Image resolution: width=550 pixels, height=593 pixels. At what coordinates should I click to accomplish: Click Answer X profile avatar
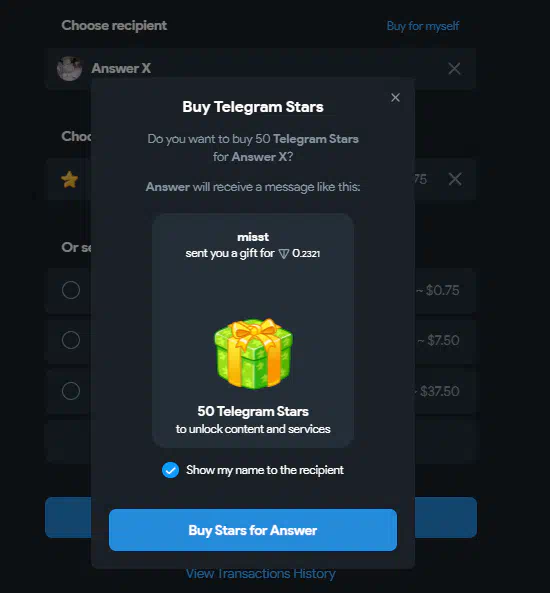click(69, 68)
